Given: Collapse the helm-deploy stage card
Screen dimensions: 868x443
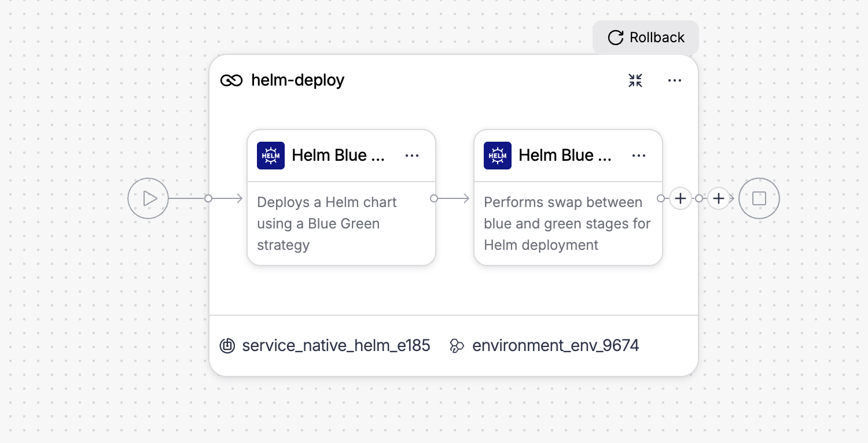Looking at the screenshot, I should tap(635, 80).
